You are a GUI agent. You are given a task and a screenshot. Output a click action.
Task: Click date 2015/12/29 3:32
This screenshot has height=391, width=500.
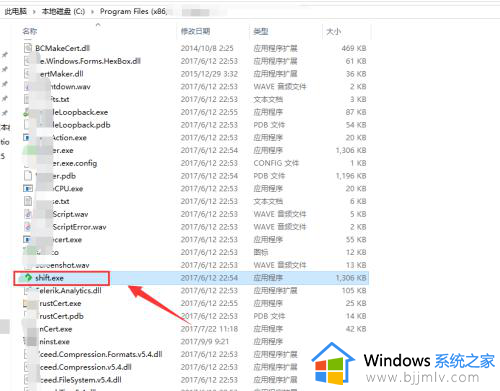click(x=209, y=74)
